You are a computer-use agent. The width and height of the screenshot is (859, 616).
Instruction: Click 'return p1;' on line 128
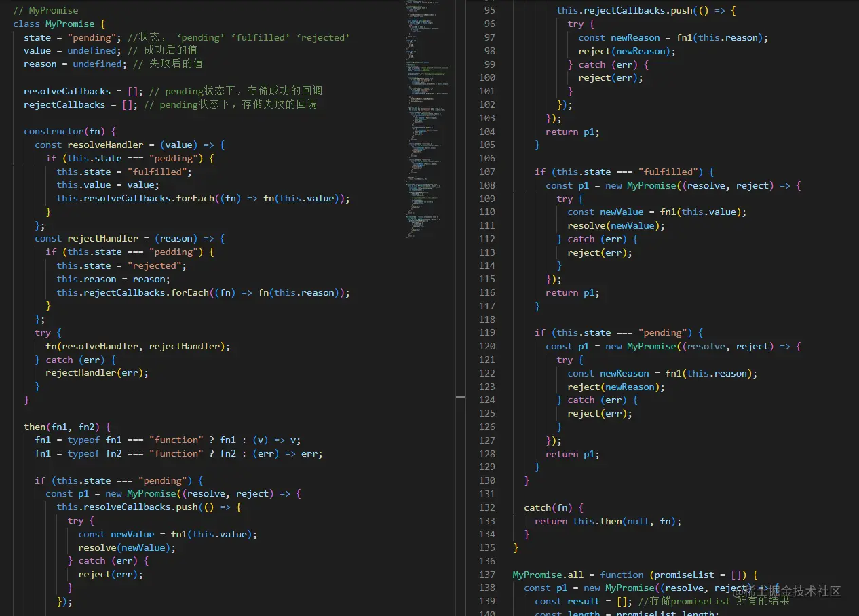click(573, 454)
